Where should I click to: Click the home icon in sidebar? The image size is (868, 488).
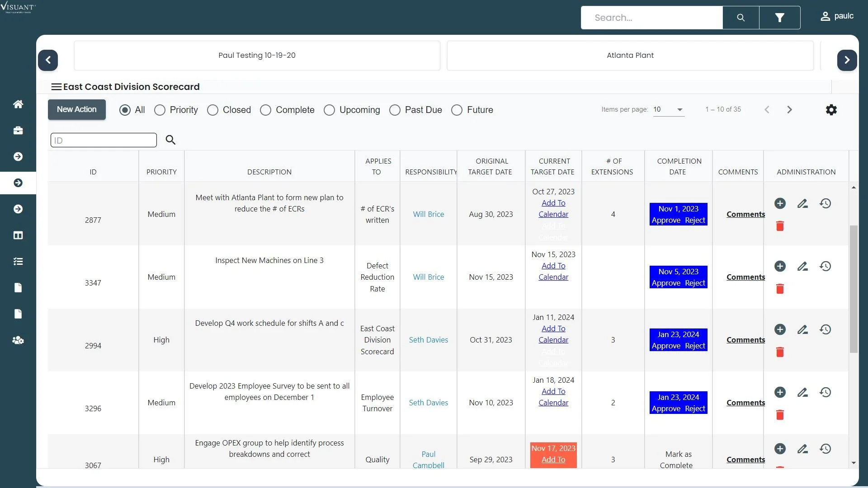[18, 104]
